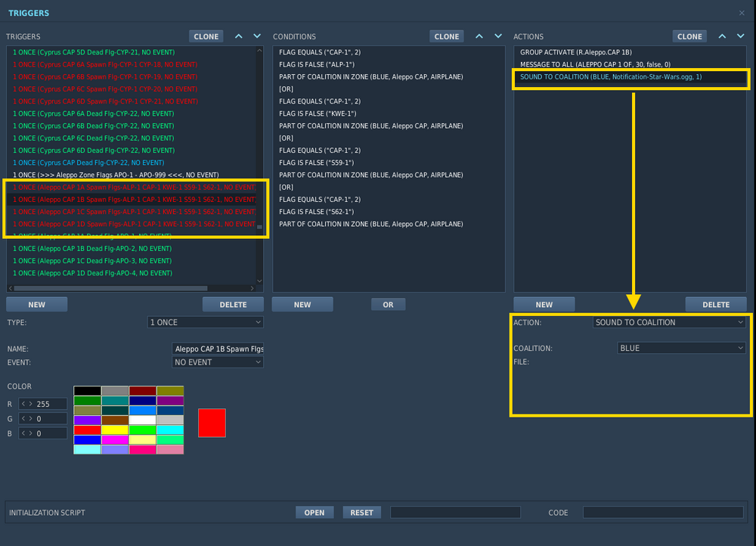Select the SOUND TO COALITION action entry
Screen dimensions: 756x546
(x=611, y=77)
